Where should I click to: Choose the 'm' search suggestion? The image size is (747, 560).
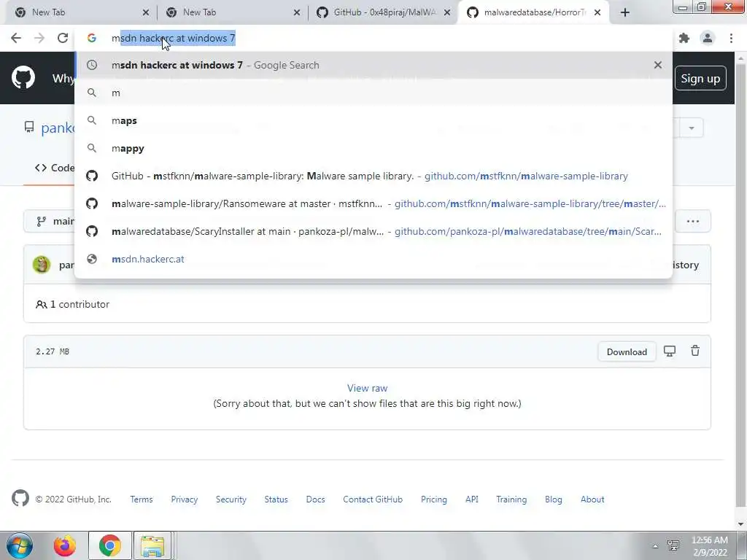coord(373,93)
